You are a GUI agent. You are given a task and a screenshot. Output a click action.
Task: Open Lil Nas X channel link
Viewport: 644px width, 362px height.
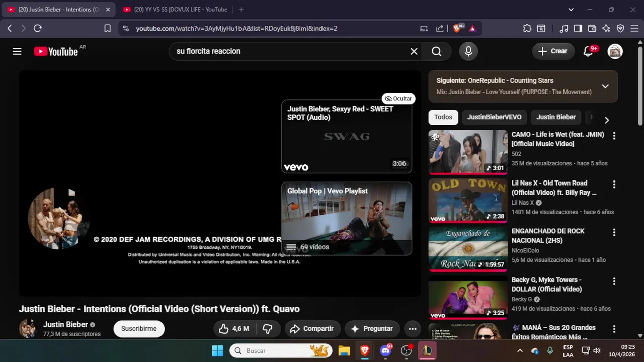point(523,203)
